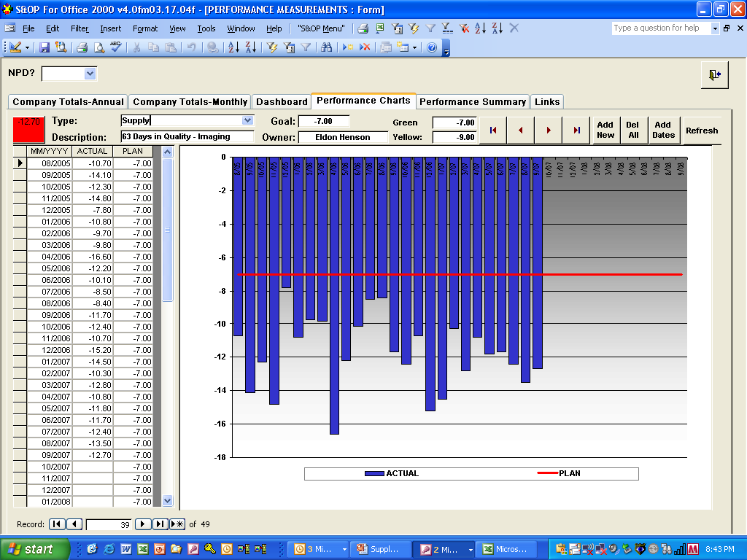Open the Print preview icon
The height and width of the screenshot is (560, 747).
click(x=98, y=47)
